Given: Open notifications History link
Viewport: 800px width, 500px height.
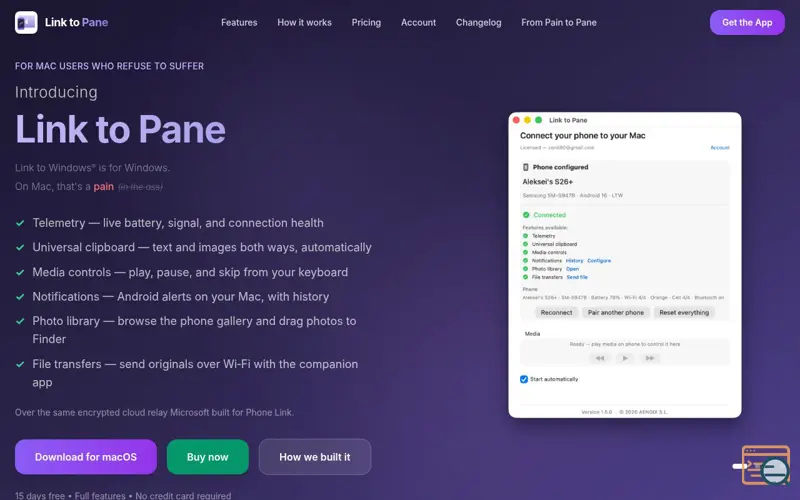Looking at the screenshot, I should coord(574,261).
